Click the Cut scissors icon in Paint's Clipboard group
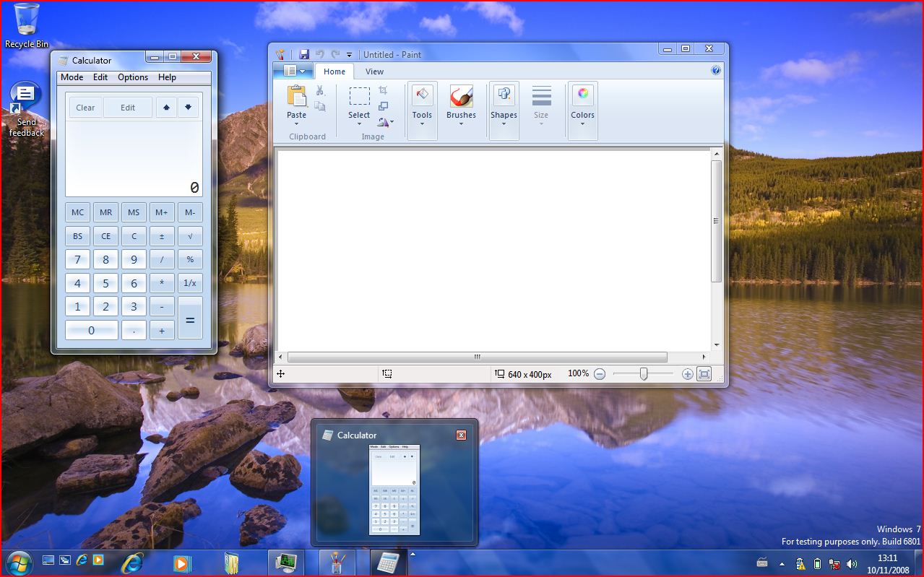 320,90
